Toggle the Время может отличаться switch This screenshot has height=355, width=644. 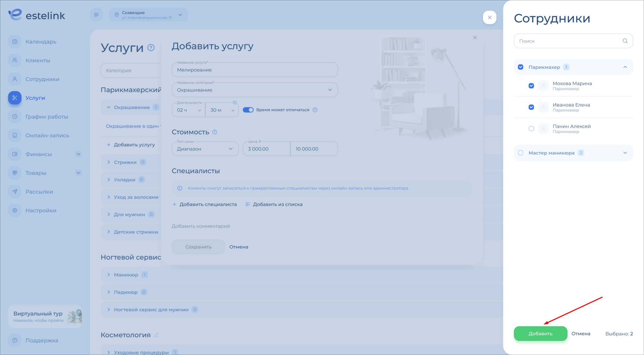tap(248, 110)
